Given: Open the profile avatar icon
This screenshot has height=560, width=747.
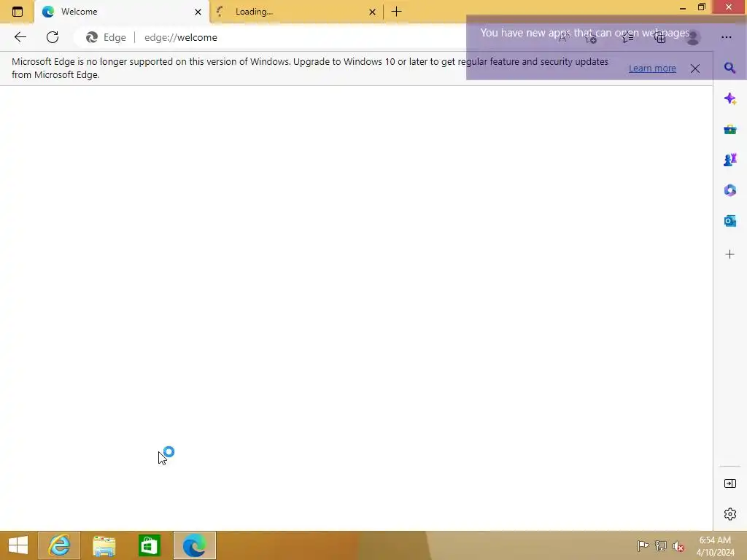Looking at the screenshot, I should point(693,38).
